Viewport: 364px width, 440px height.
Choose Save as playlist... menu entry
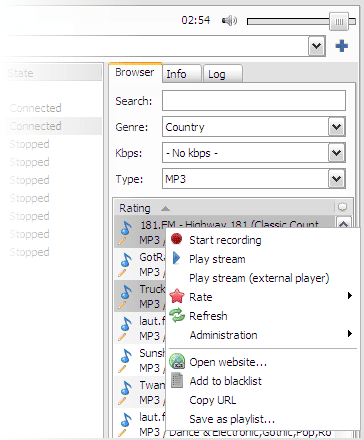click(x=263, y=419)
